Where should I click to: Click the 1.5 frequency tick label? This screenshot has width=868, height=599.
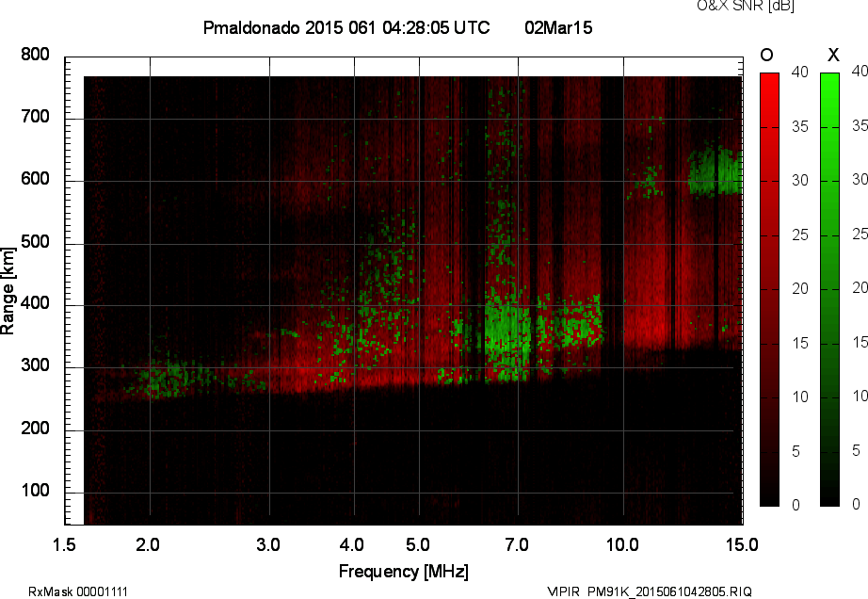pos(64,544)
